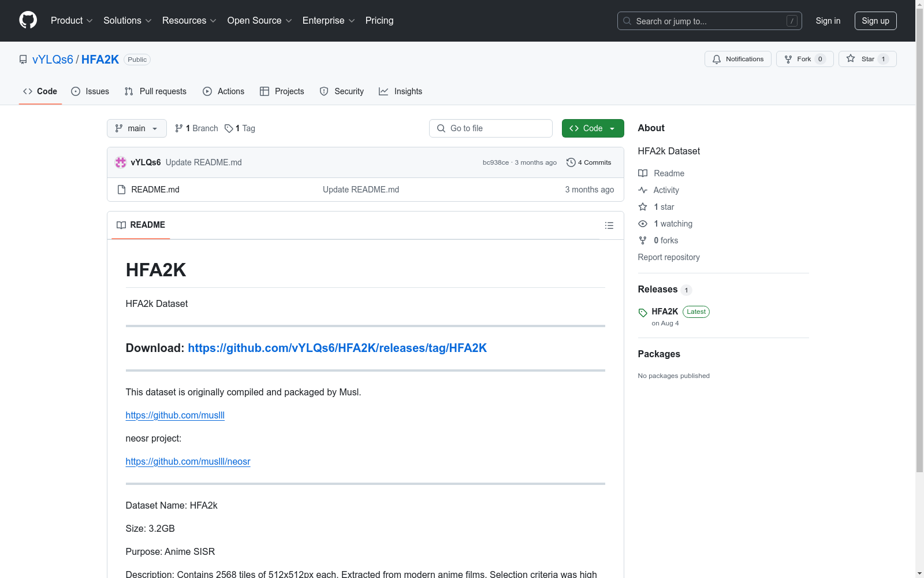Open the github.com/muslll/neosr link
Image resolution: width=924 pixels, height=578 pixels.
pyautogui.click(x=188, y=461)
